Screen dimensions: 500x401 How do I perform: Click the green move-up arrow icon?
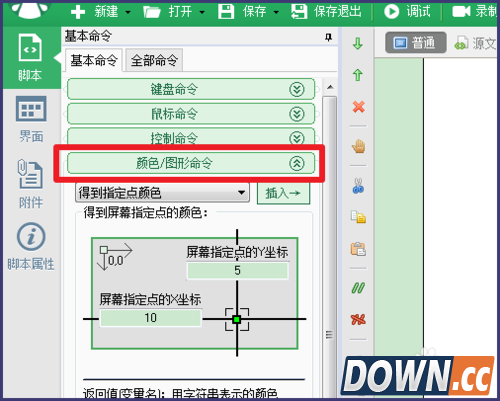(x=358, y=75)
